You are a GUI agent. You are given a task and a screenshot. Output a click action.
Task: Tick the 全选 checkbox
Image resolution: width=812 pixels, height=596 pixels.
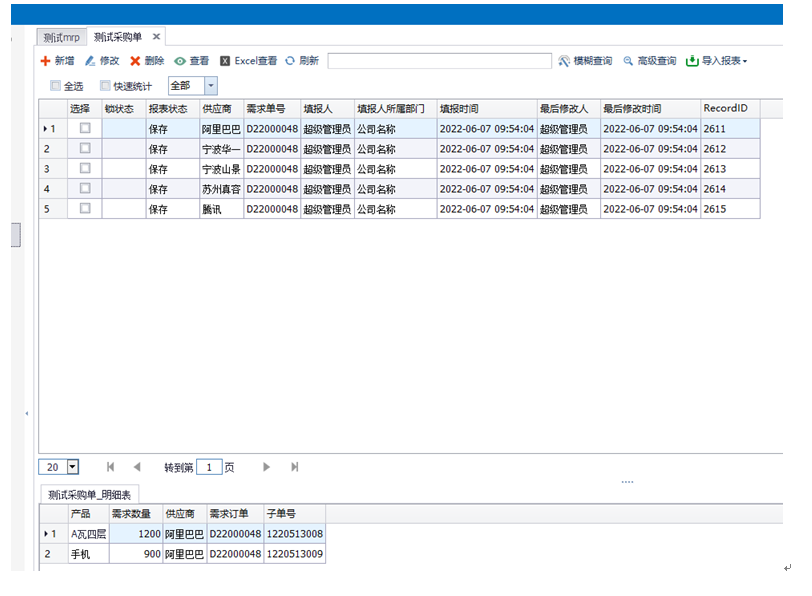coord(56,86)
